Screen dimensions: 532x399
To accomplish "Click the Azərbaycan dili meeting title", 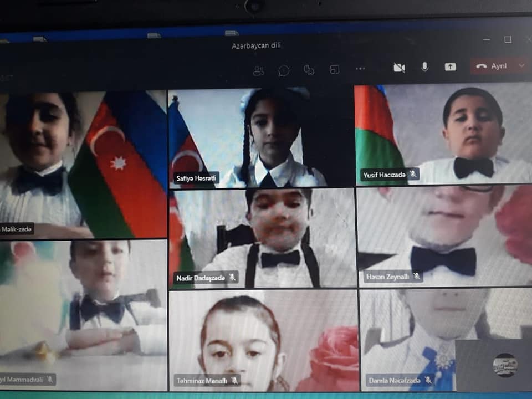I will pyautogui.click(x=256, y=46).
